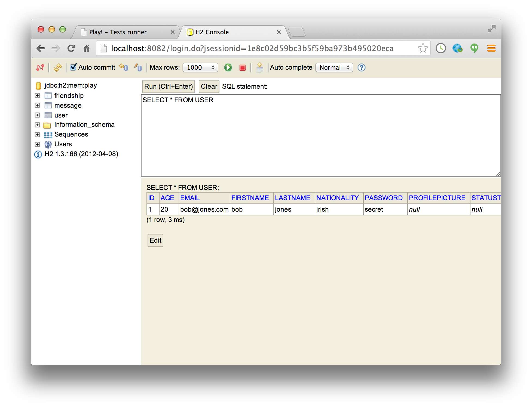Image resolution: width=532 pixels, height=408 pixels.
Task: Click the Clear button
Action: pyautogui.click(x=209, y=86)
